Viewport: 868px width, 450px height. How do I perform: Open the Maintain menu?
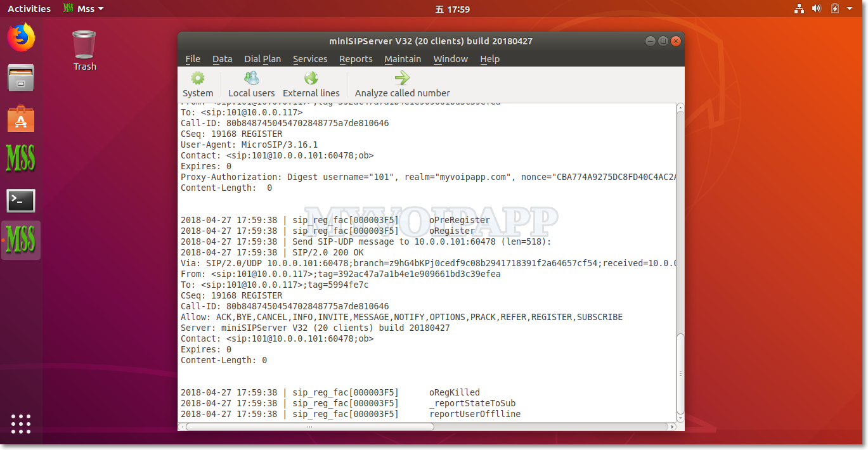pos(403,59)
